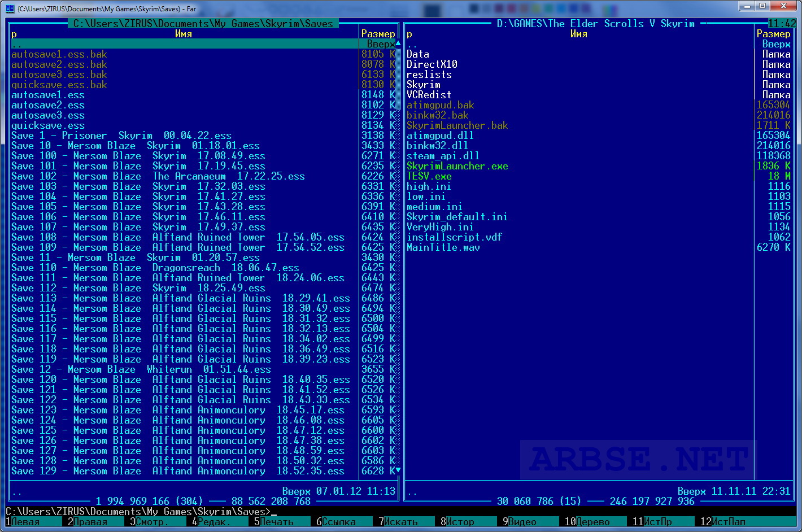Viewport: 802px width, 532px height.
Task: Open the reslists folder
Action: pos(429,75)
